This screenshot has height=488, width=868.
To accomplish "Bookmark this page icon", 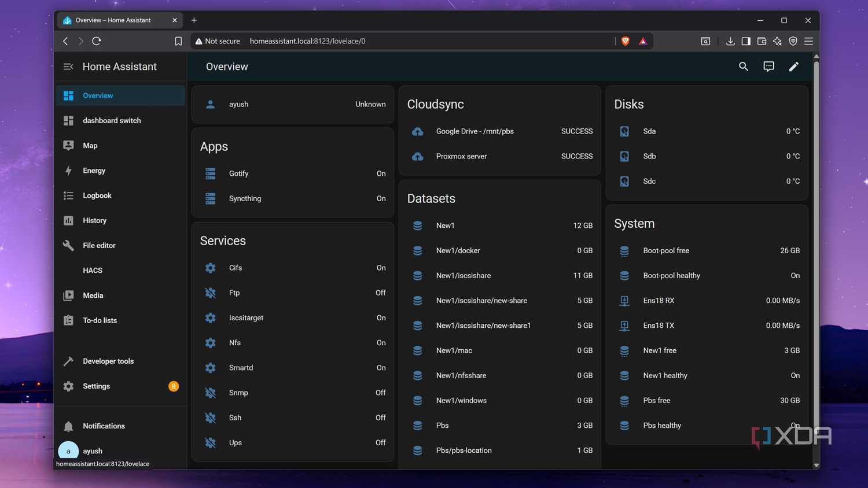I will [178, 41].
